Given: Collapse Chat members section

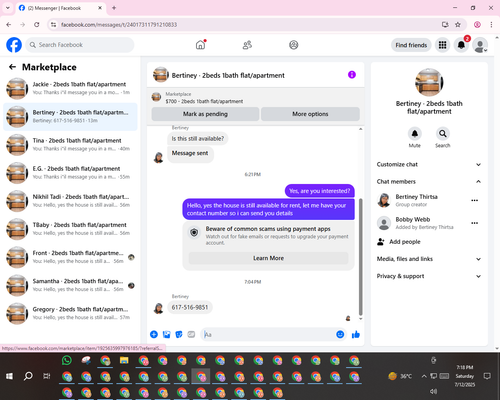Looking at the screenshot, I should coord(429,181).
